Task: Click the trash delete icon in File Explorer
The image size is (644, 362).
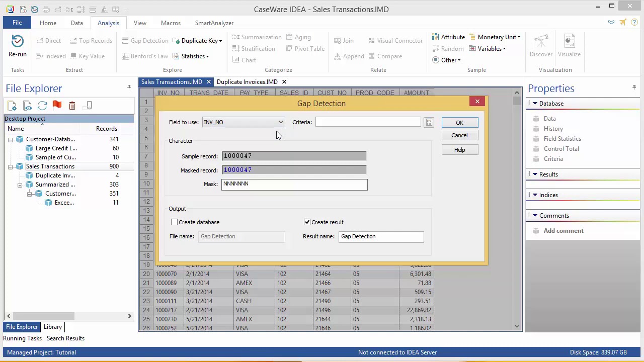Action: [x=72, y=106]
